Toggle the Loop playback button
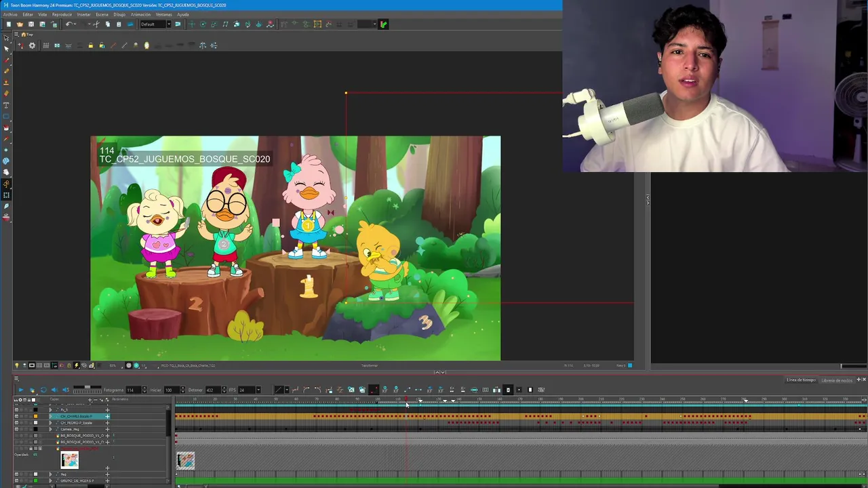868x488 pixels. (x=43, y=390)
